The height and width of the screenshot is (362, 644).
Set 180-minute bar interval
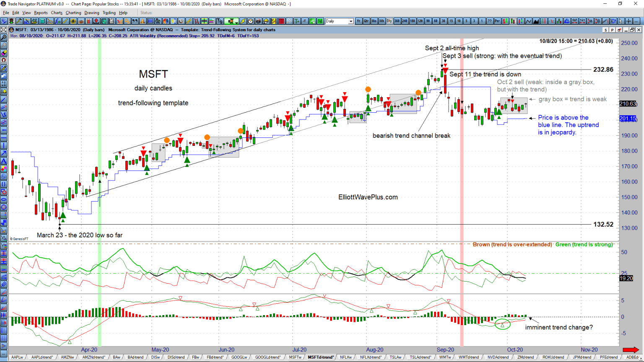pyautogui.click(x=412, y=21)
